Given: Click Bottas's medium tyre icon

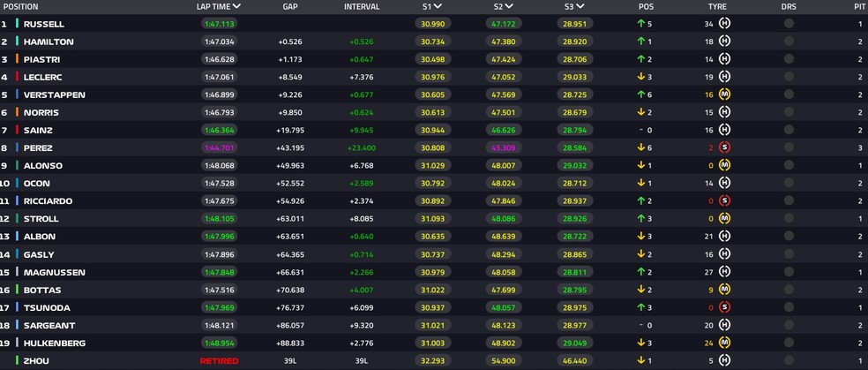Looking at the screenshot, I should 724,289.
